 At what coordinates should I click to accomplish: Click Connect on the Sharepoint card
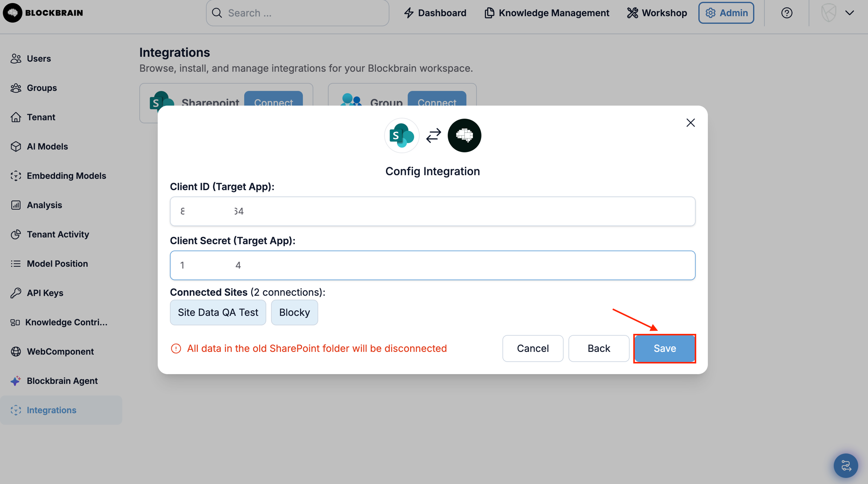click(x=274, y=99)
